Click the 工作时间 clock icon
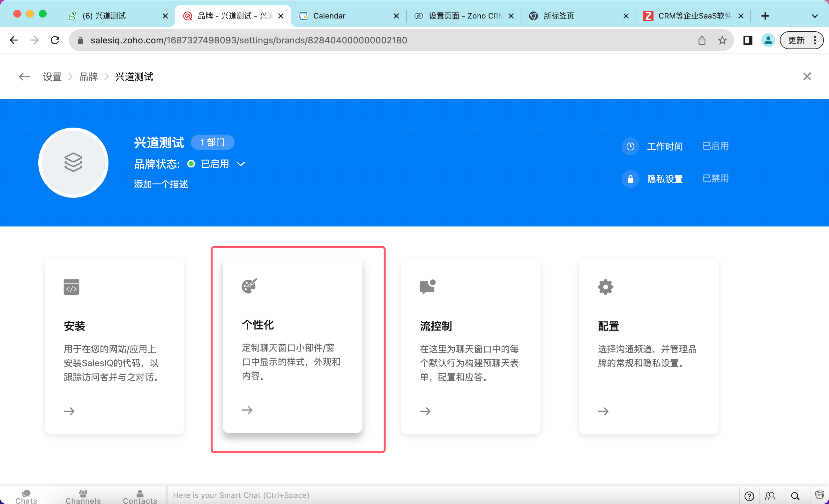 (630, 146)
